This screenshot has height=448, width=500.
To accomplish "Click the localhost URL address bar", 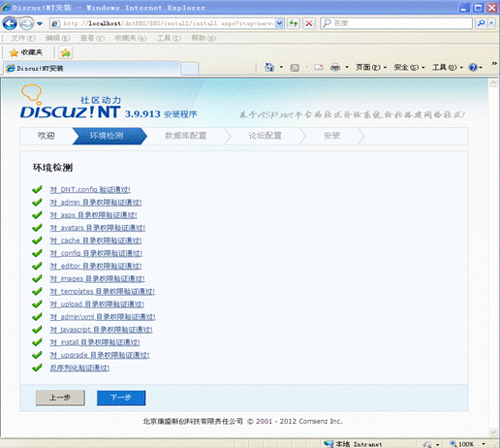I will click(x=163, y=23).
